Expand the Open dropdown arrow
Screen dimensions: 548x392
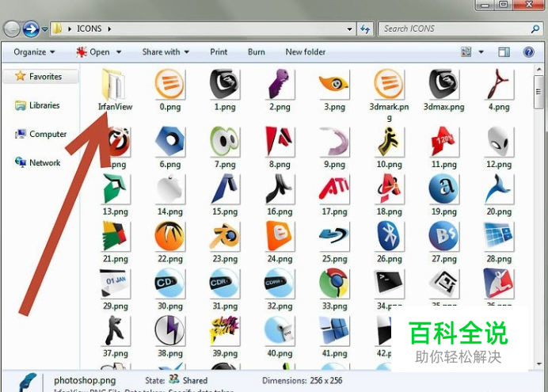point(119,52)
